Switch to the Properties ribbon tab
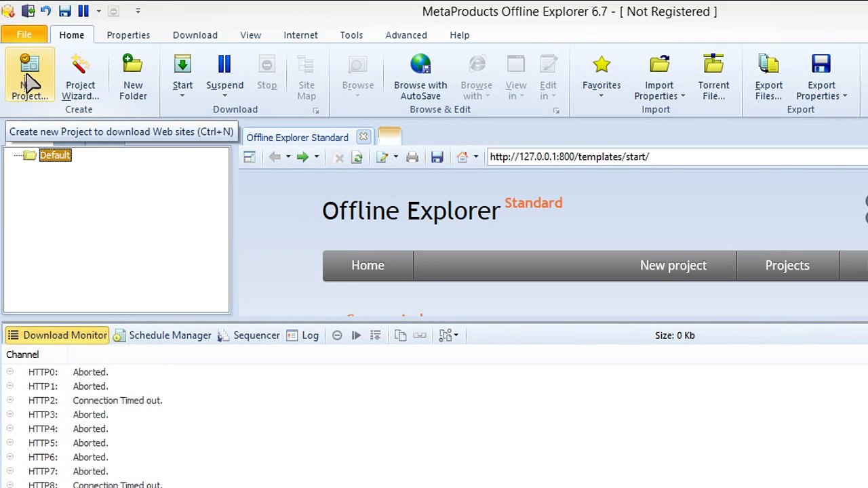This screenshot has height=488, width=868. pyautogui.click(x=128, y=35)
